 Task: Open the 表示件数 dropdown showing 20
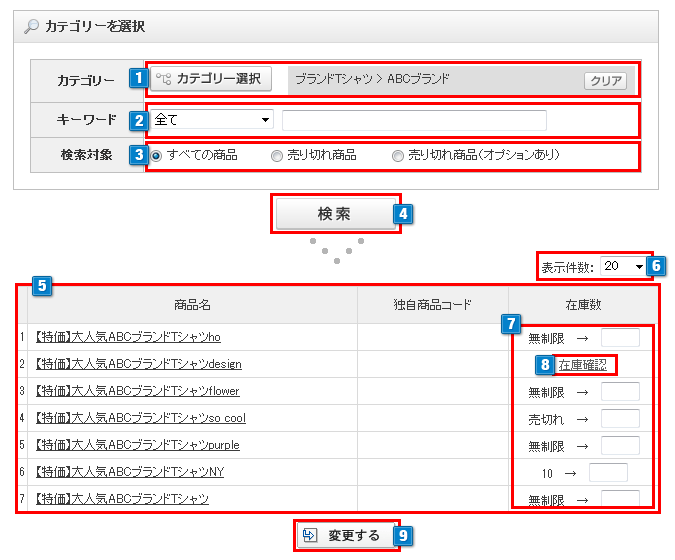(x=624, y=267)
